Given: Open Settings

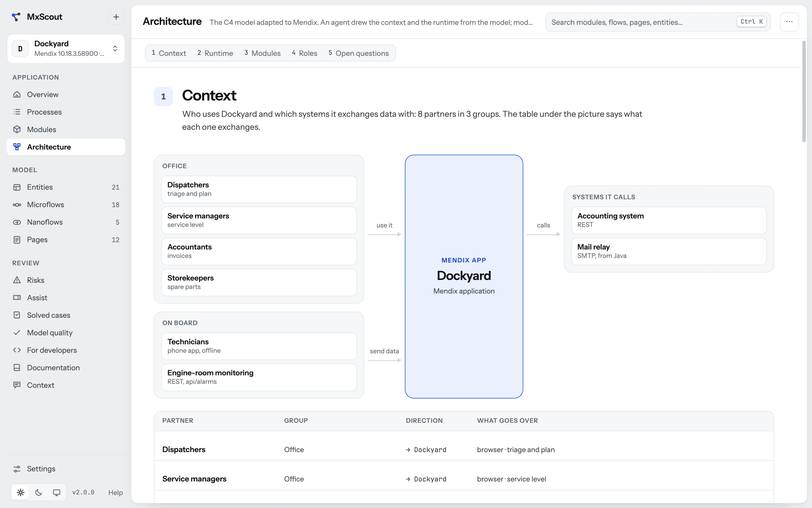Looking at the screenshot, I should coord(66,469).
